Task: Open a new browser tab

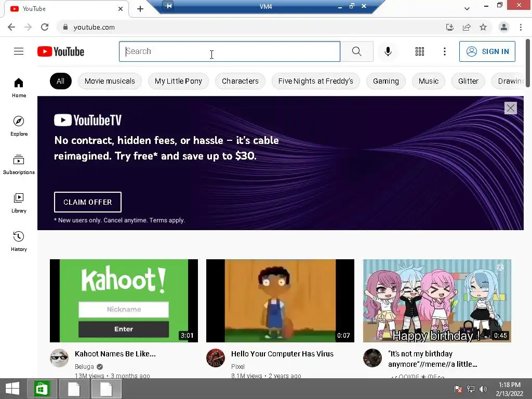Action: [x=140, y=9]
